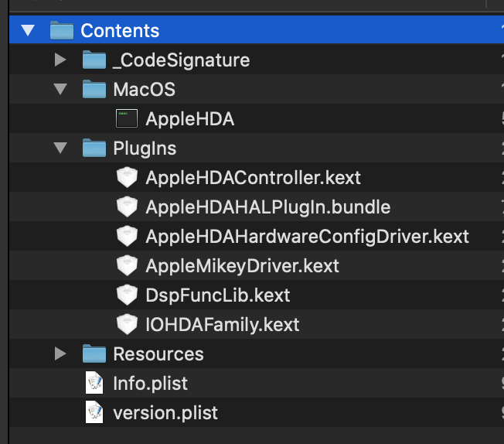
Task: Click the _CodeSignature folder icon
Action: pyautogui.click(x=94, y=60)
